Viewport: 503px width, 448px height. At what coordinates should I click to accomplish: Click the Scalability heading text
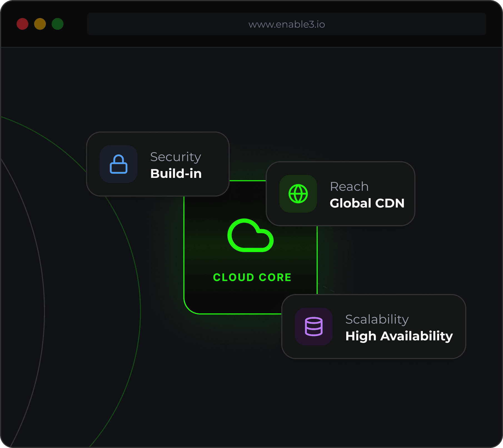pos(377,319)
